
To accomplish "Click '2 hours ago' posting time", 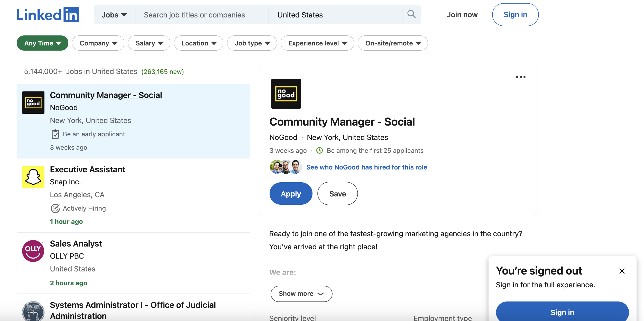I will pos(69,283).
